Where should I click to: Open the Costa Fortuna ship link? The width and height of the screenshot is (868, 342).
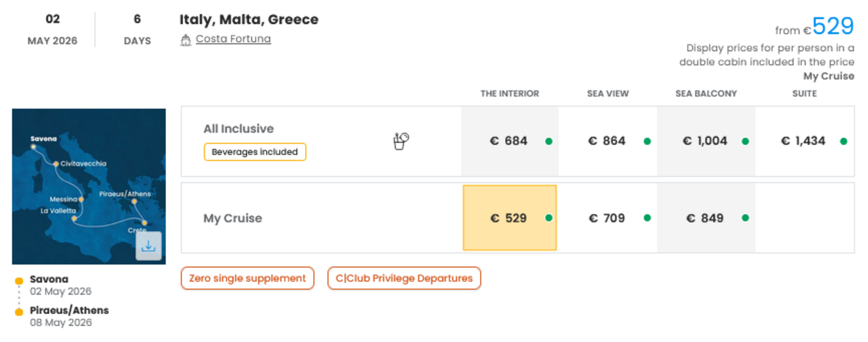click(x=233, y=39)
